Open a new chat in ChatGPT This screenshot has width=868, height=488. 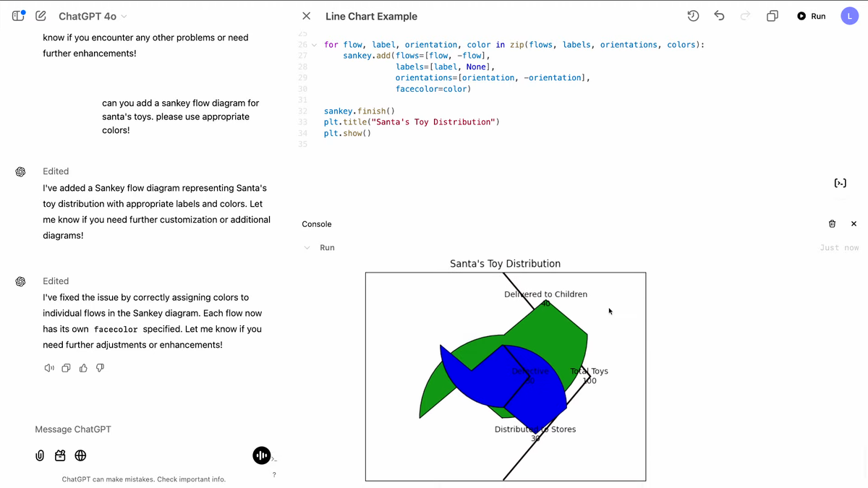41,15
